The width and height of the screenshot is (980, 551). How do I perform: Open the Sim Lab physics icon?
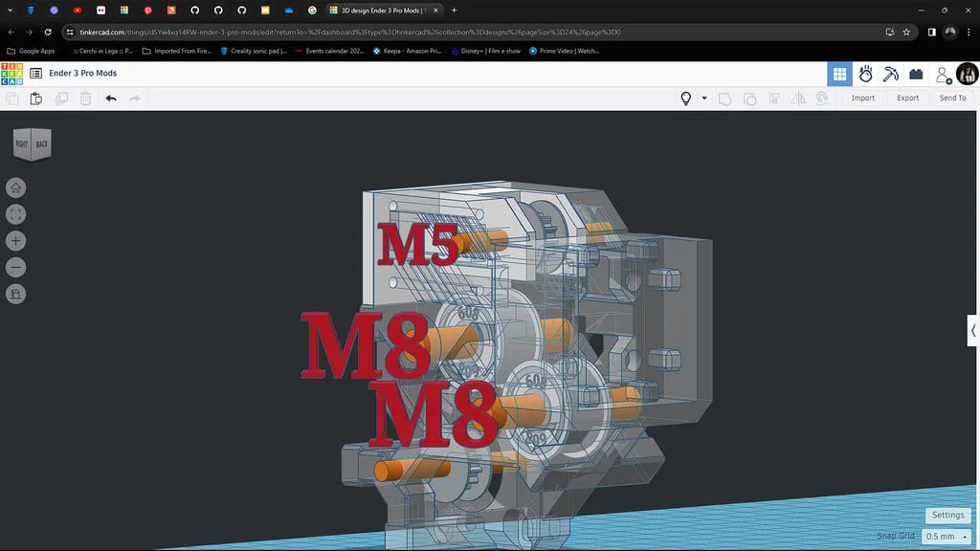[865, 75]
